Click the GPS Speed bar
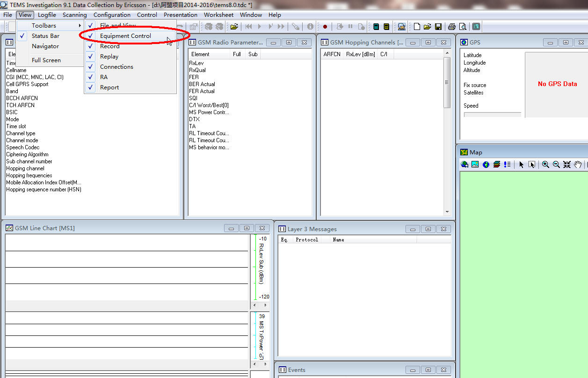The height and width of the screenshot is (378, 588). pos(492,115)
